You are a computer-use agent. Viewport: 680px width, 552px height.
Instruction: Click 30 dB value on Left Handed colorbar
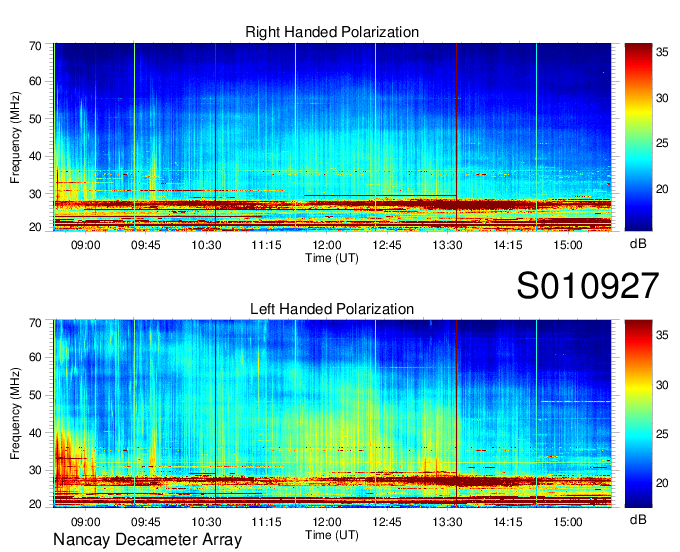point(662,385)
